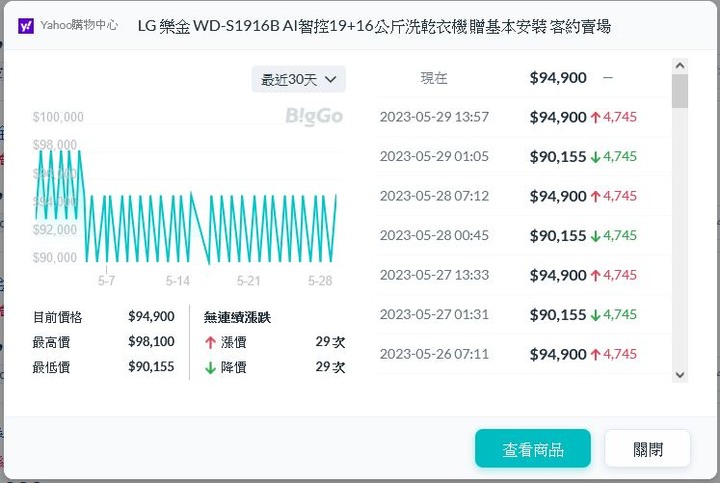Select the 2023-05-26 07:11 history row
The width and height of the screenshot is (720, 483).
pos(523,354)
